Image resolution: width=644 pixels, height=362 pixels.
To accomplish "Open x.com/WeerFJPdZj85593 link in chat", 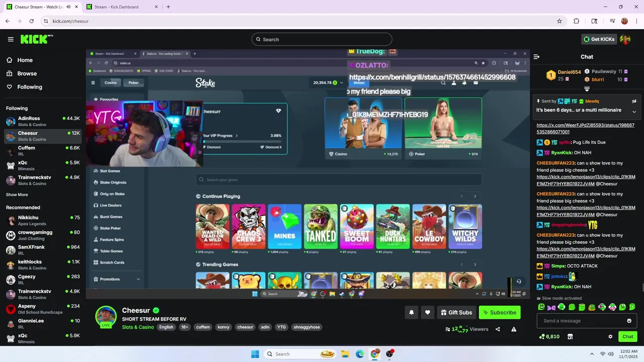I will point(586,129).
